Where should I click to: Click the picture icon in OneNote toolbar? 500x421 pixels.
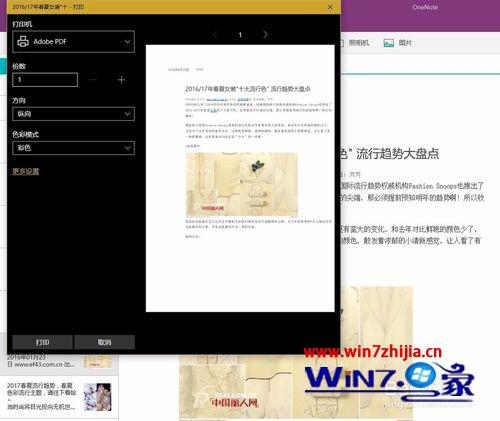(x=389, y=43)
